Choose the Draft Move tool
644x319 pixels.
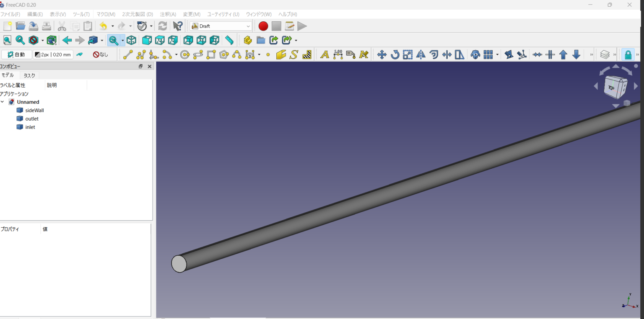(x=382, y=54)
